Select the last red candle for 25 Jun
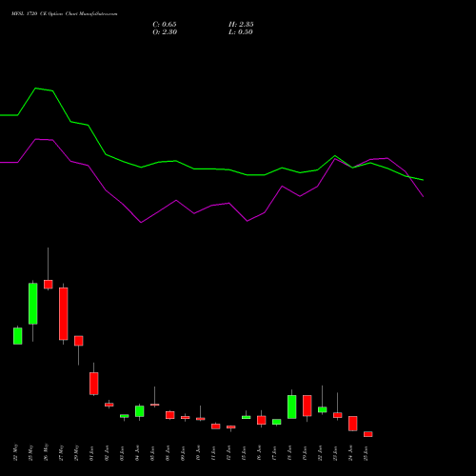This screenshot has width=476, height=476. click(x=368, y=434)
